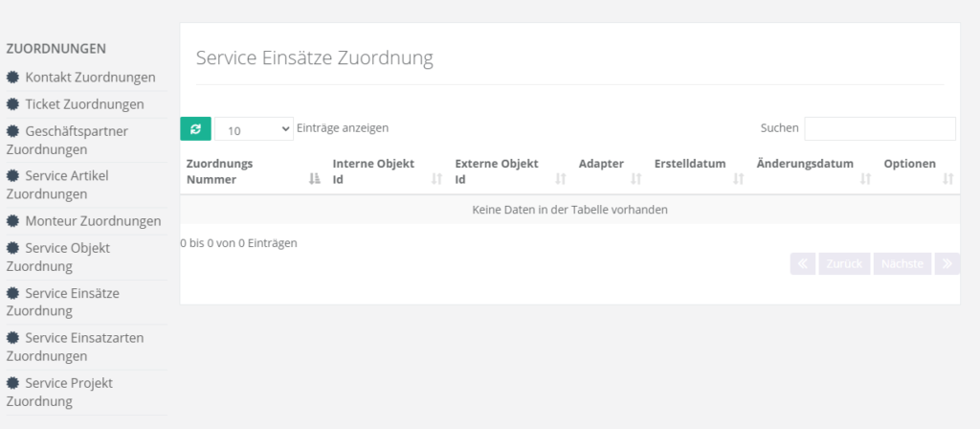
Task: Open Monteur Zuordnungen sidebar item
Action: click(93, 221)
